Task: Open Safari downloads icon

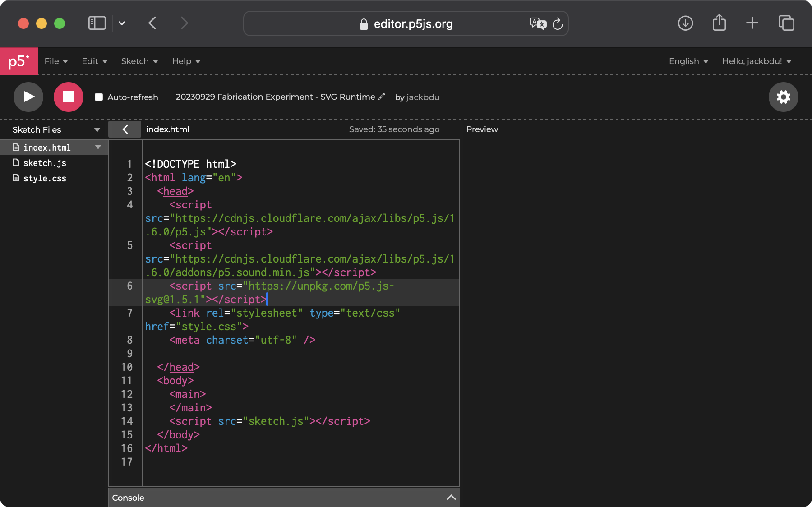Action: click(685, 23)
